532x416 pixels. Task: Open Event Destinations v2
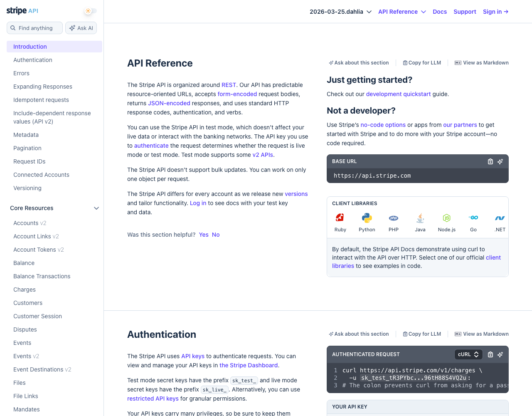[42, 369]
